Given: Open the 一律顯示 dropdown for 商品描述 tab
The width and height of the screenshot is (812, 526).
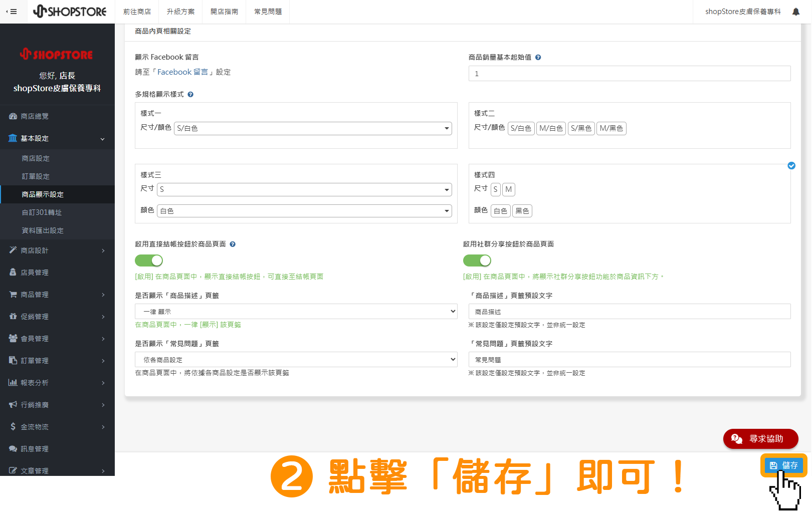Looking at the screenshot, I should point(295,311).
